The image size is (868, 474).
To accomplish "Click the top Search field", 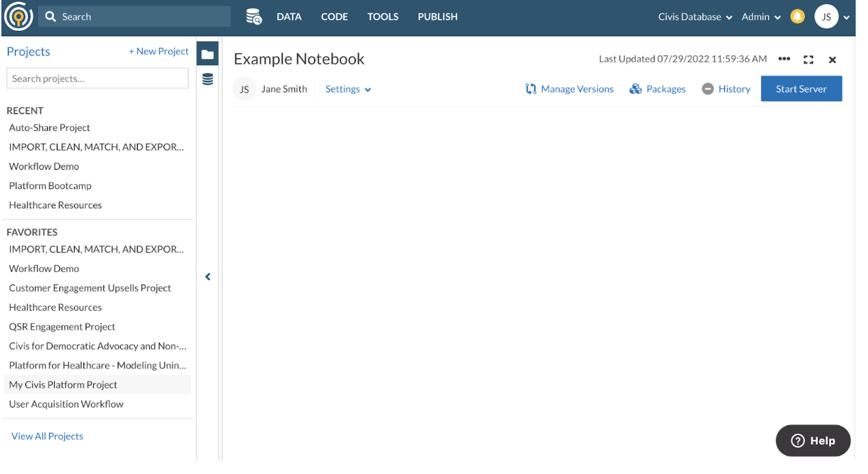I will [134, 16].
